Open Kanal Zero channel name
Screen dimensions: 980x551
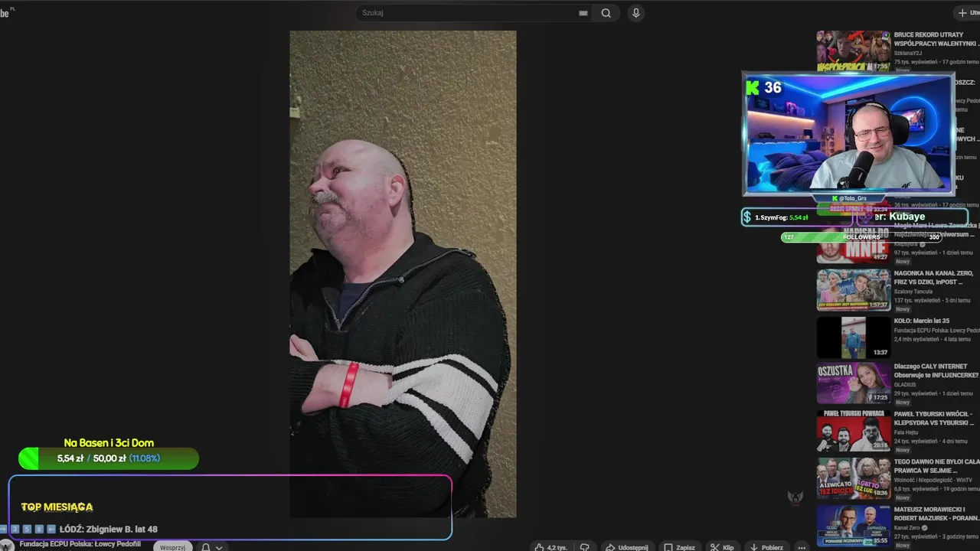[x=906, y=527]
